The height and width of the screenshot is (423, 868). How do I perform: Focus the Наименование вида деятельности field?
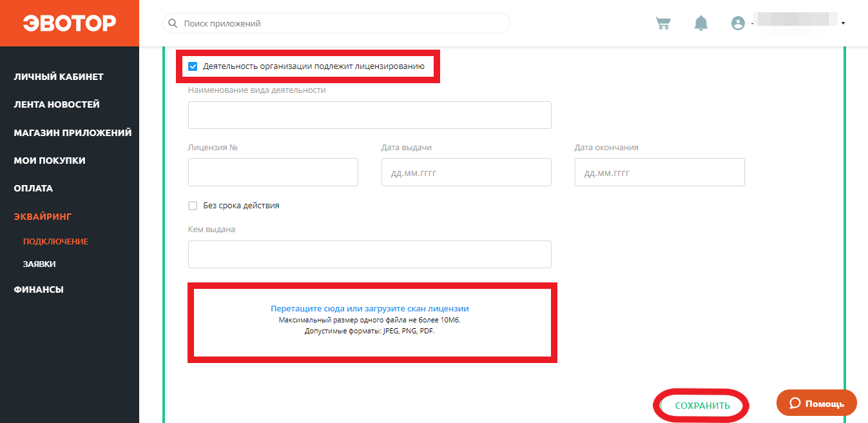(x=369, y=115)
